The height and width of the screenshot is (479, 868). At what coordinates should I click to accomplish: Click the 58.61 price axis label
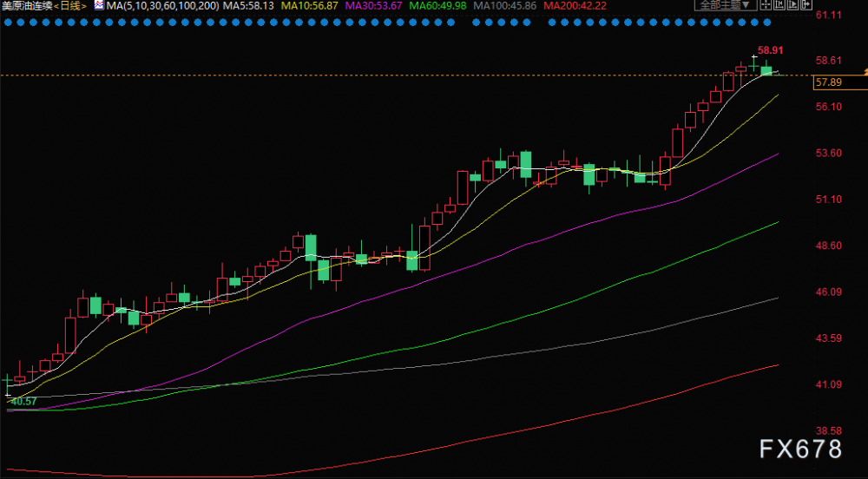click(829, 61)
